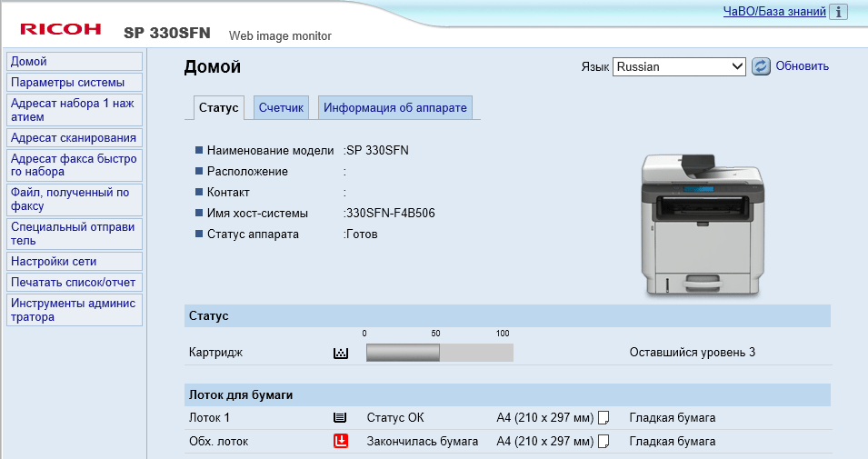Click the page orientation icon in Лоток 1 row

(604, 417)
